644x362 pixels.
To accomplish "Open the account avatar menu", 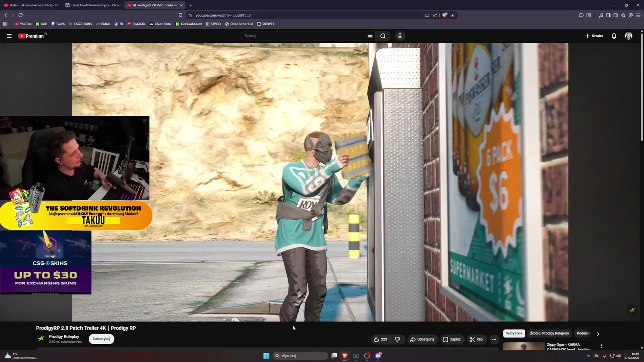I will click(x=628, y=36).
